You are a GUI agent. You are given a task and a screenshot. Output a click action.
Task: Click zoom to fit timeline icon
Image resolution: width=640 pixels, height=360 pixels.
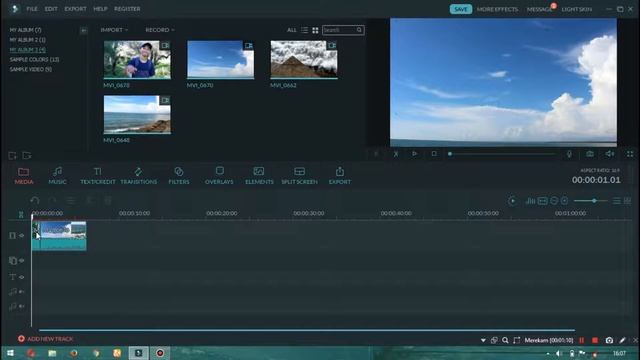pos(542,201)
